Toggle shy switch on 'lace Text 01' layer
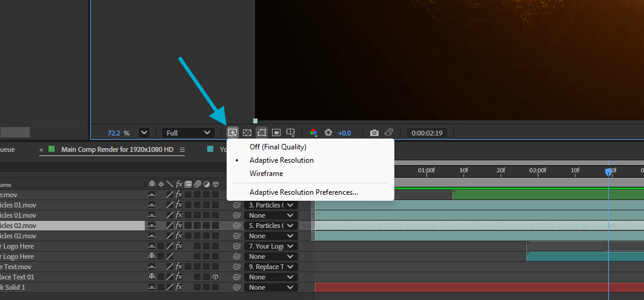Screen dimensions: 644x300 coord(152,277)
